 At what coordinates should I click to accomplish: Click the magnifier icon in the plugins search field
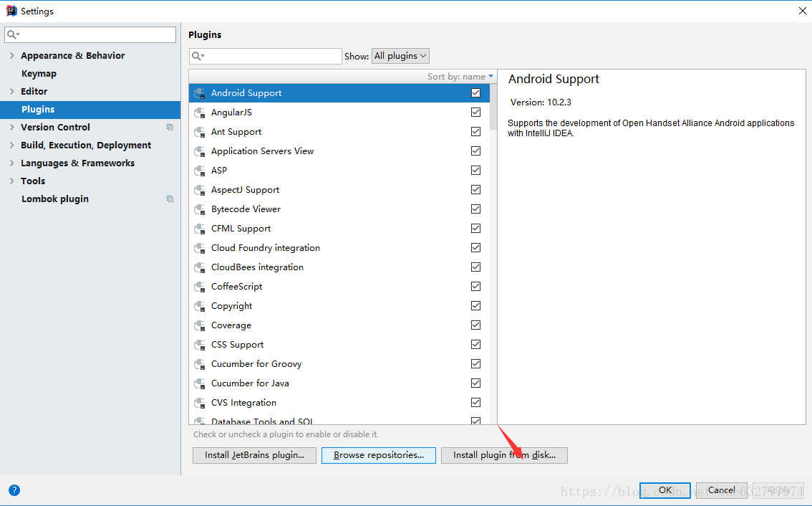click(198, 56)
